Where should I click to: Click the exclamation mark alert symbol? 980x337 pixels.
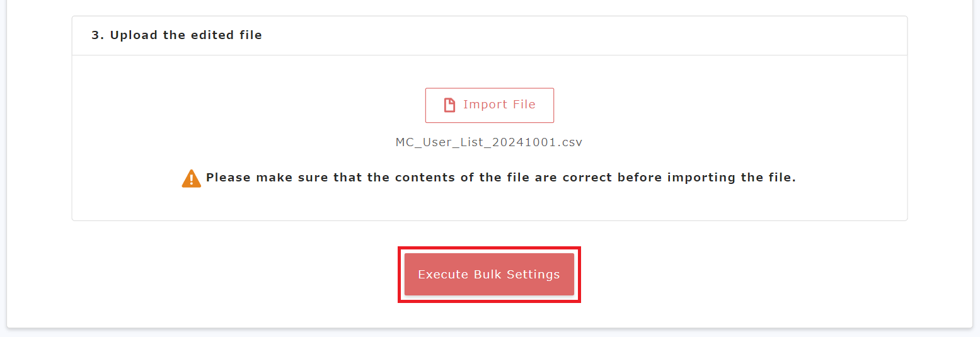(x=192, y=180)
